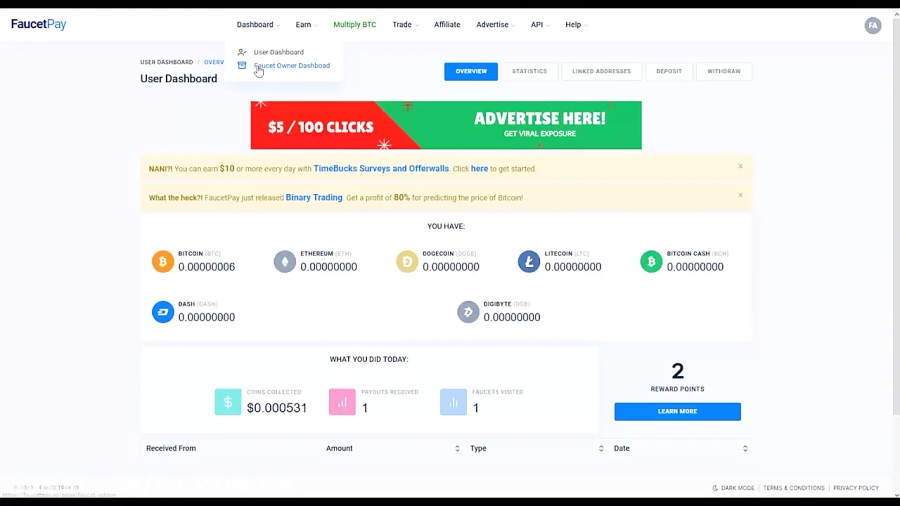The image size is (900, 506).
Task: Click the Learn More reward points button
Action: 677,411
